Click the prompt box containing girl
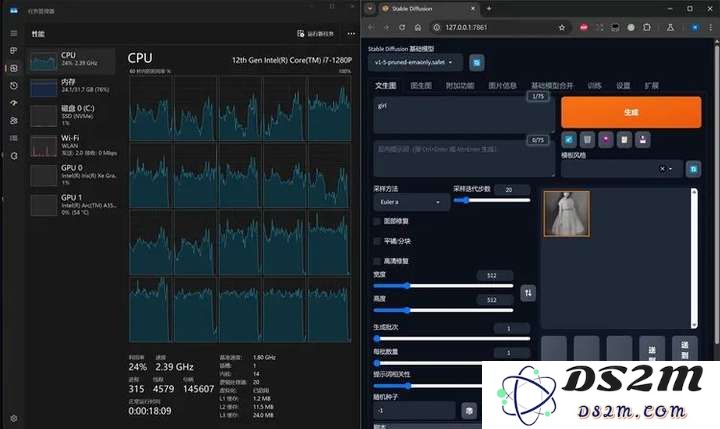The height and width of the screenshot is (429, 720). tap(464, 115)
